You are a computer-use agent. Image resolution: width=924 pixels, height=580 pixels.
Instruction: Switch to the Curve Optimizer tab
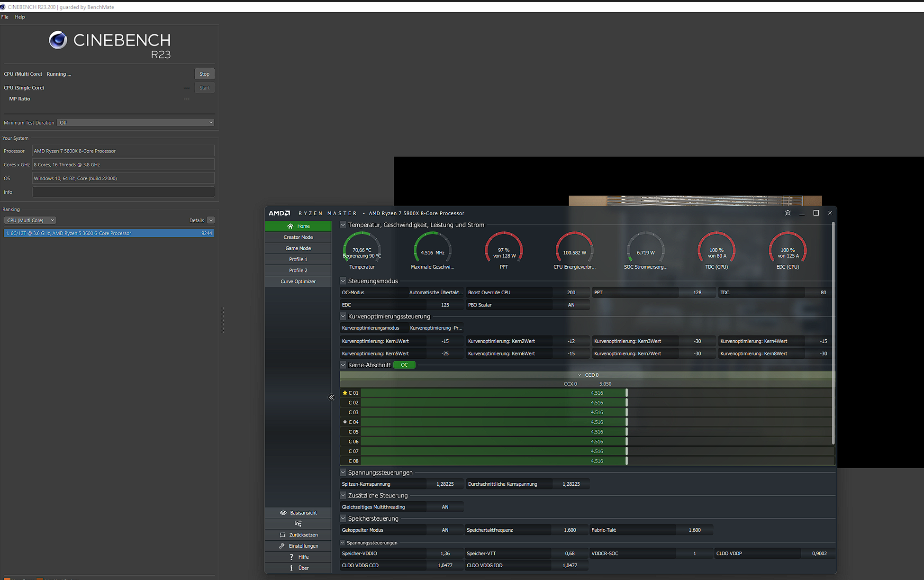298,281
